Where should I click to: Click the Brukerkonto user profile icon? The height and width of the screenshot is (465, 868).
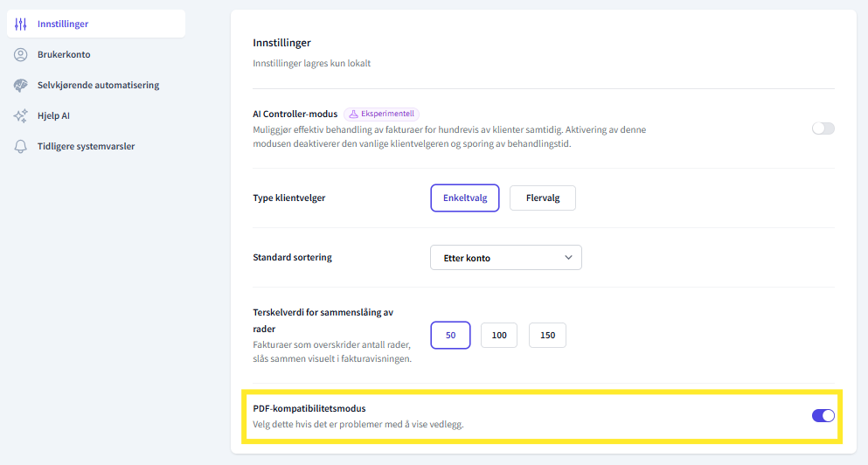(x=21, y=54)
